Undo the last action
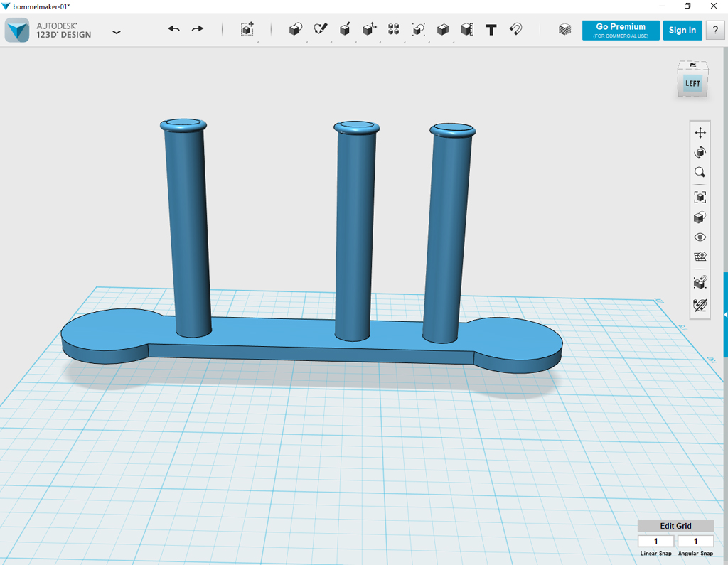This screenshot has height=565, width=728. pyautogui.click(x=173, y=29)
